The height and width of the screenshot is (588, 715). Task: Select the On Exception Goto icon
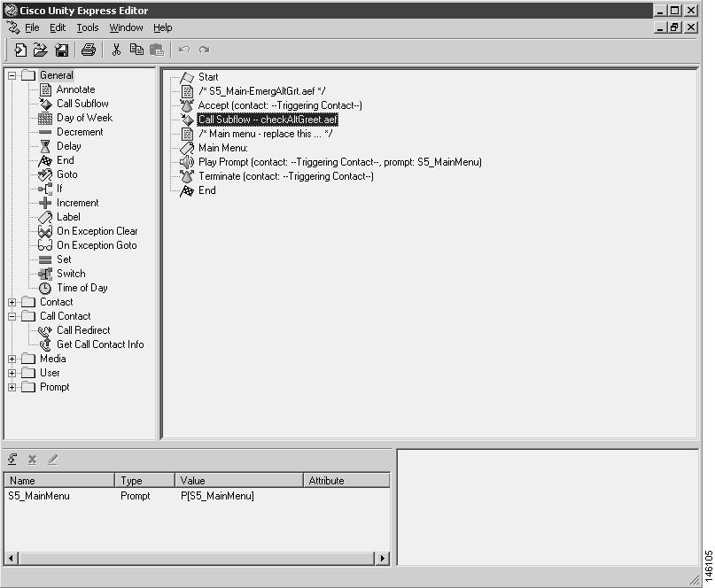45,245
